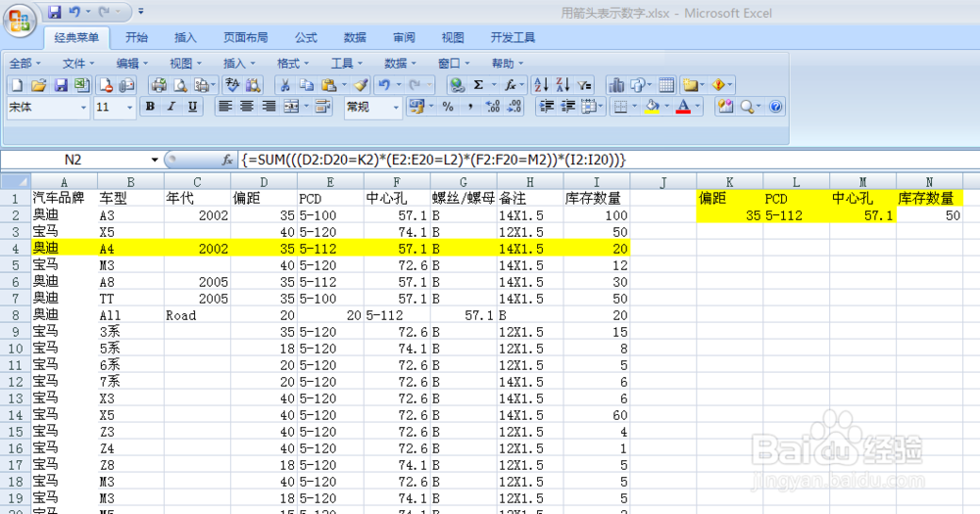Select cell N2 showing 50
This screenshot has height=514, width=980.
point(929,215)
